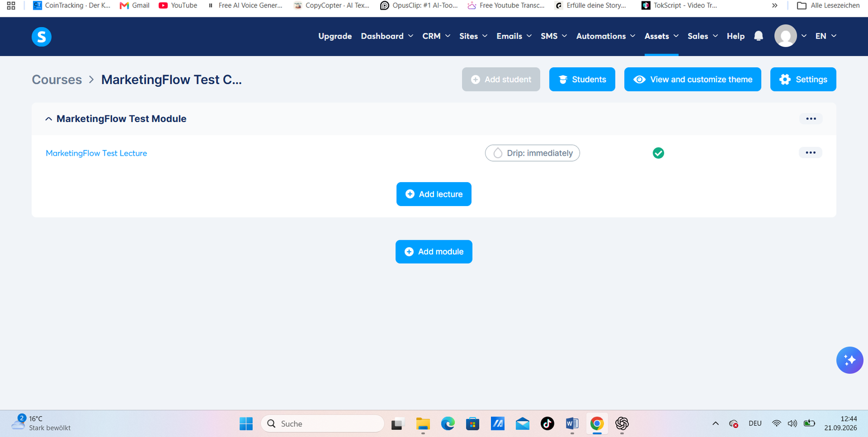Go back to Courses breadcrumb

tap(57, 80)
